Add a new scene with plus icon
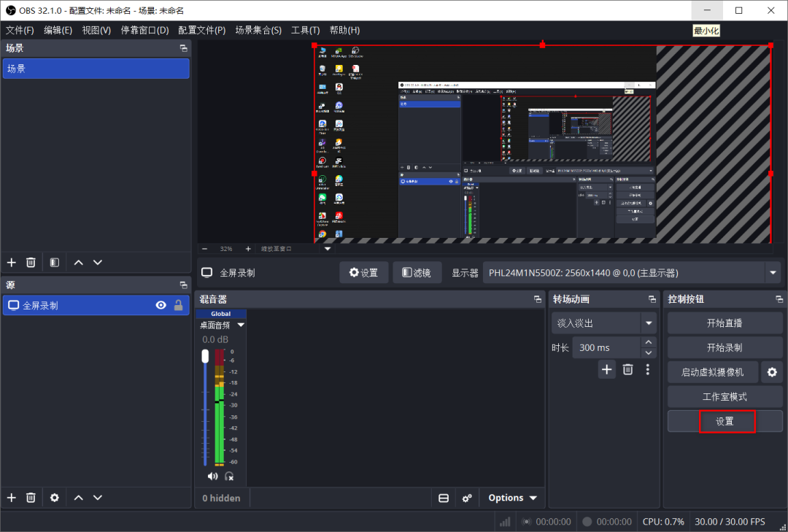The image size is (788, 532). tap(11, 262)
